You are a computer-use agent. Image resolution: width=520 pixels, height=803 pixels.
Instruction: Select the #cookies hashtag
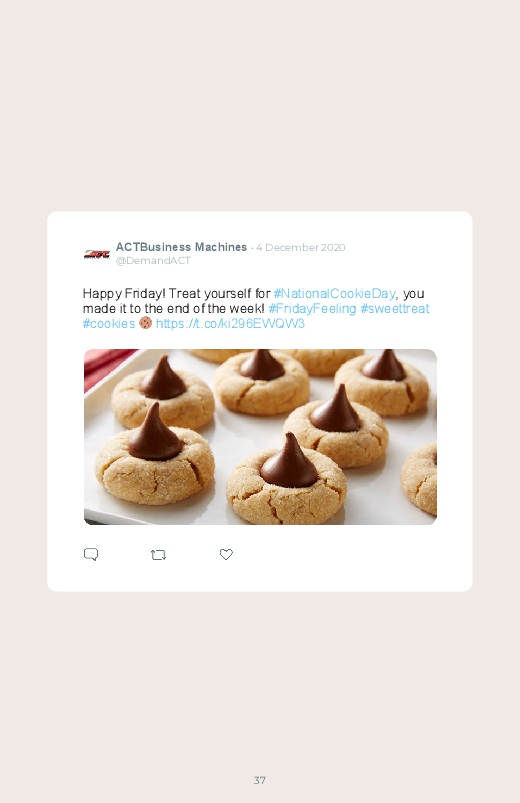point(109,324)
